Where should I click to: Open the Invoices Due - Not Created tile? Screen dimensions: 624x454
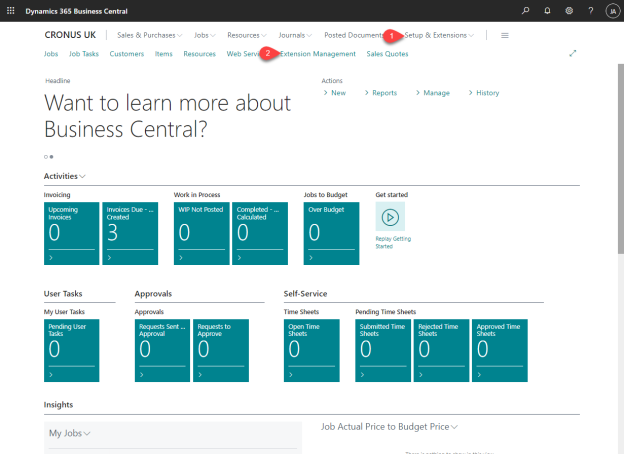(130, 233)
